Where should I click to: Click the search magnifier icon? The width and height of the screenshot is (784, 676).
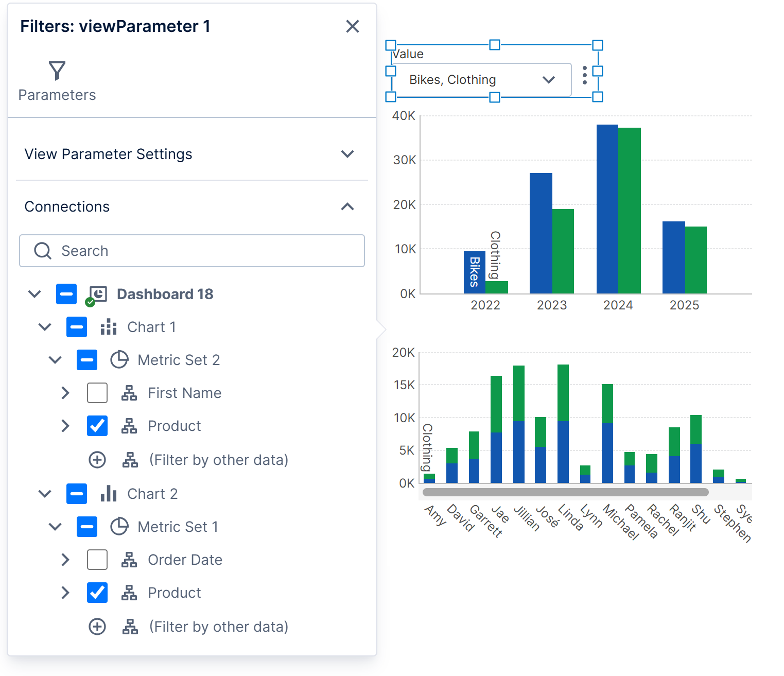(43, 251)
